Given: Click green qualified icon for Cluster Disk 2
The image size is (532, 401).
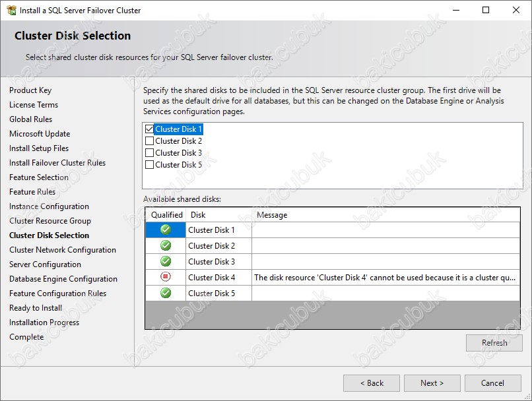Looking at the screenshot, I should (x=166, y=245).
